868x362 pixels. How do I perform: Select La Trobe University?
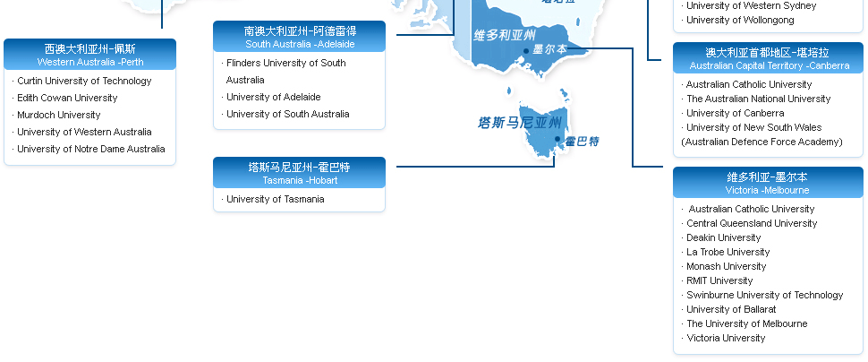[728, 253]
